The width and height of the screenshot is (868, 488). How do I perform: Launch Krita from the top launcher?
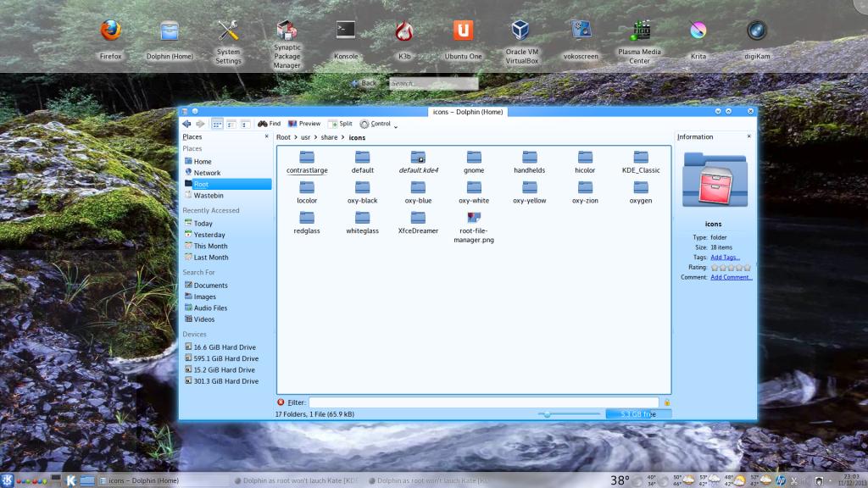coord(698,31)
